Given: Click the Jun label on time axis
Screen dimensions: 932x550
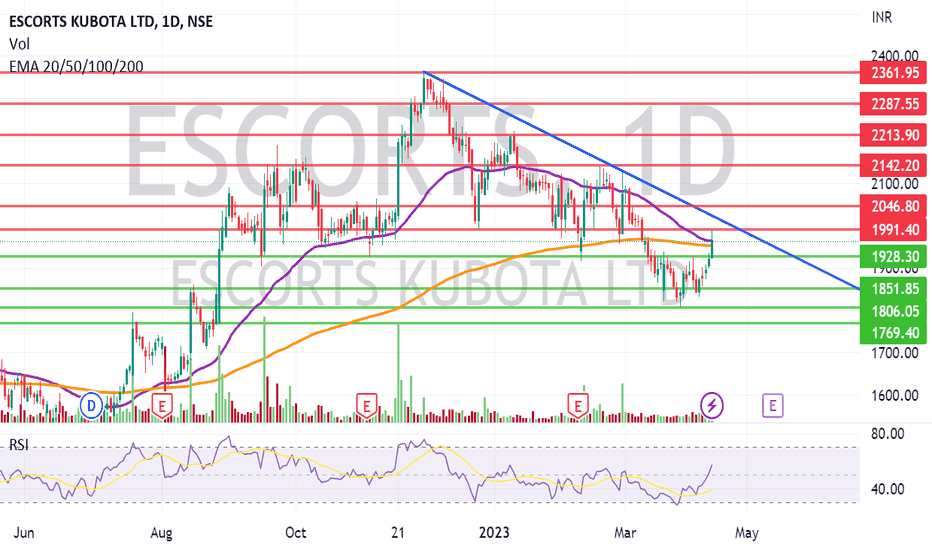Looking at the screenshot, I should tap(24, 532).
